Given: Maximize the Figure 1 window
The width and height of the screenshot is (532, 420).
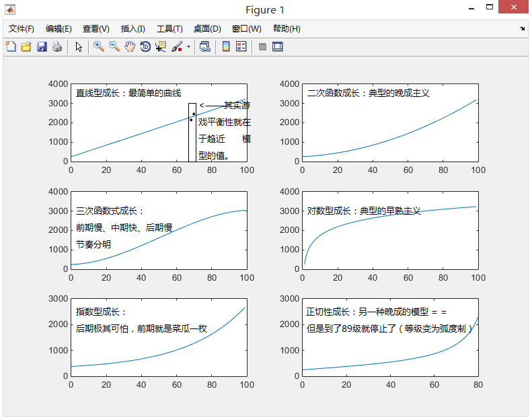Looking at the screenshot, I should click(489, 7).
